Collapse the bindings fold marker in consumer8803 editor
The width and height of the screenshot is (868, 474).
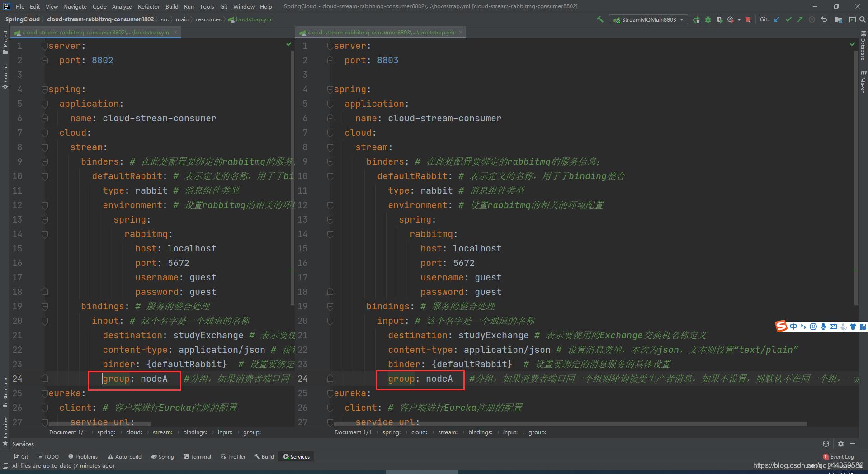coord(330,306)
